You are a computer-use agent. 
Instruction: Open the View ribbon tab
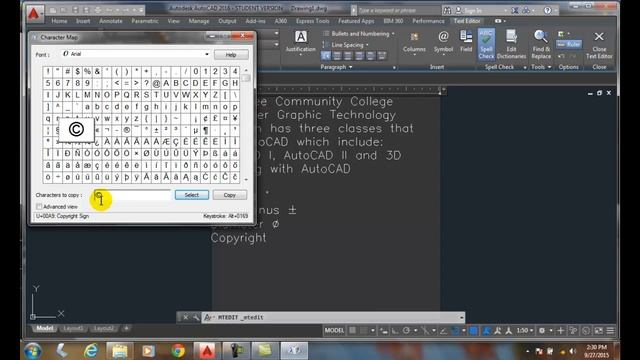[x=173, y=21]
